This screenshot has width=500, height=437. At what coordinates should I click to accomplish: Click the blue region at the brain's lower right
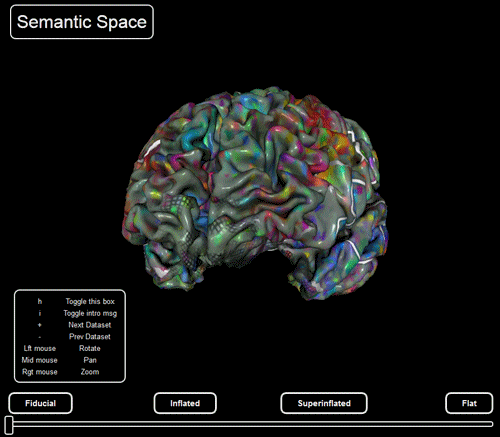(x=370, y=243)
